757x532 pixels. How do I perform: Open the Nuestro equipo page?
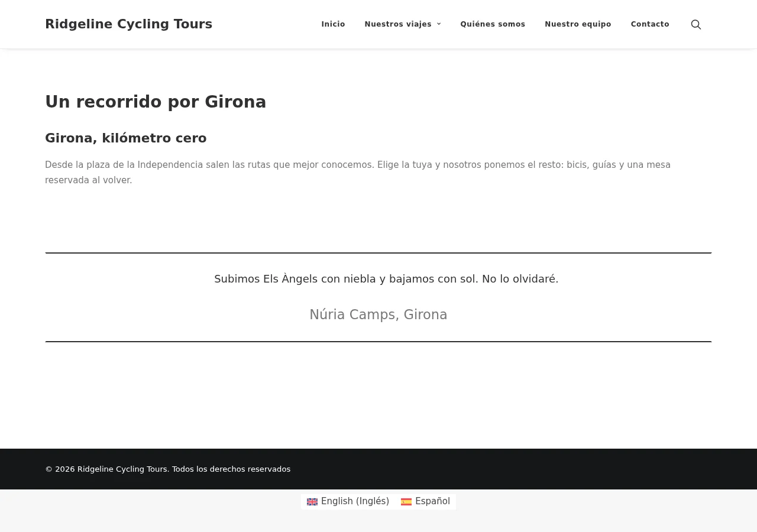[x=578, y=24]
